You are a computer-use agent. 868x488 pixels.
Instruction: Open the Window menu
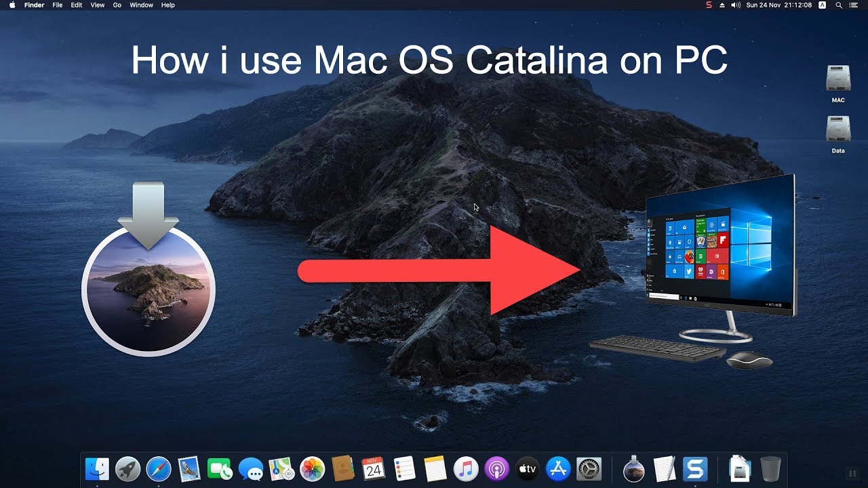pyautogui.click(x=141, y=5)
